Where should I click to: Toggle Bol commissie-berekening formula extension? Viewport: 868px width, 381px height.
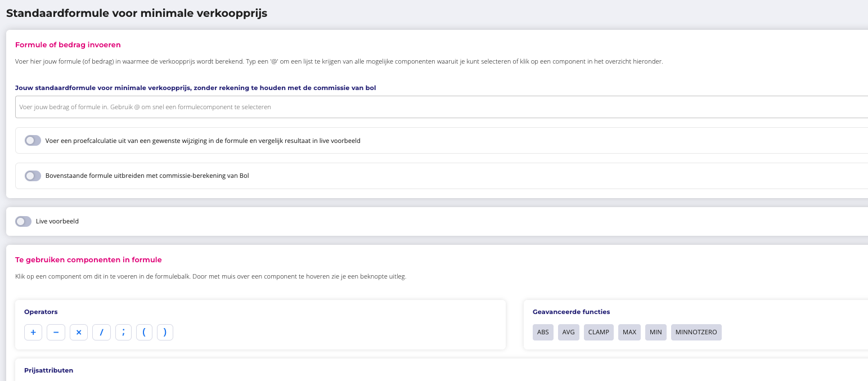(33, 176)
